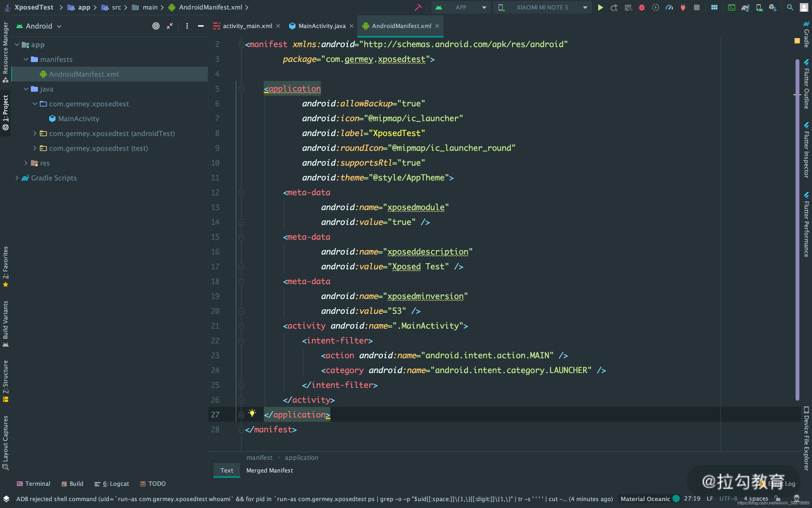The image size is (812, 508).
Task: Click Apply Code Changes icon
Action: point(628,7)
